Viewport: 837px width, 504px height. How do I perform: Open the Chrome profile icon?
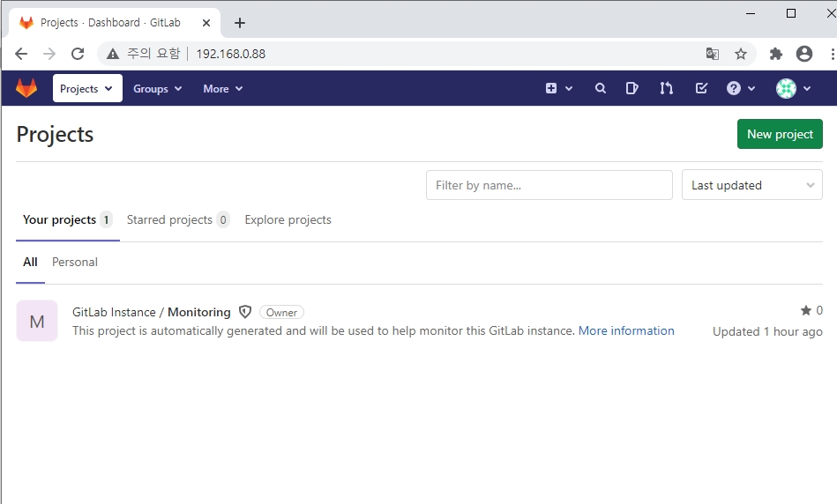pos(803,54)
